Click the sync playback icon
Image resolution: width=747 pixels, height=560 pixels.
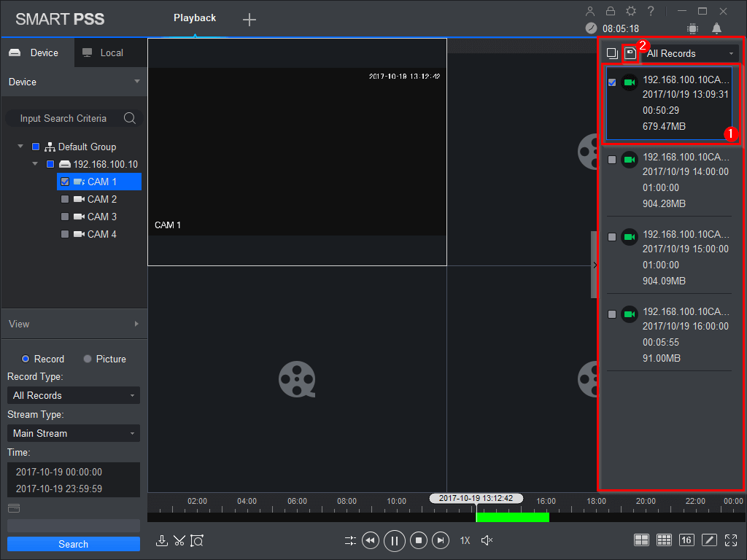(351, 540)
